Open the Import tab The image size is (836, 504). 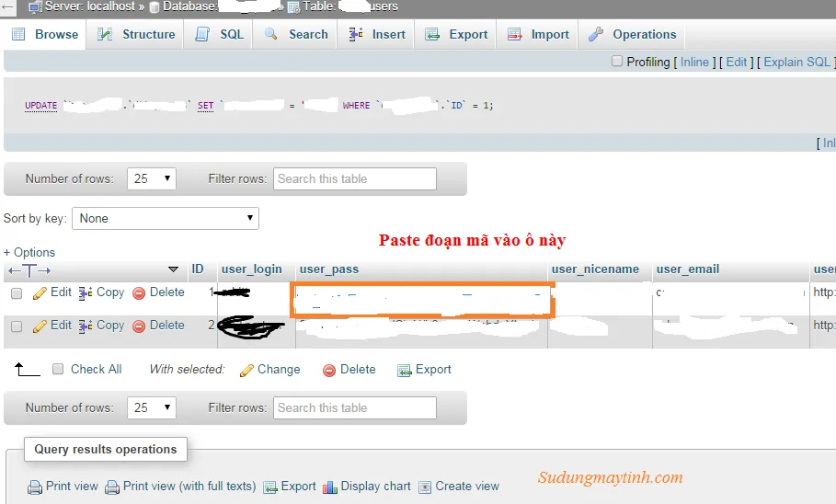pyautogui.click(x=538, y=34)
